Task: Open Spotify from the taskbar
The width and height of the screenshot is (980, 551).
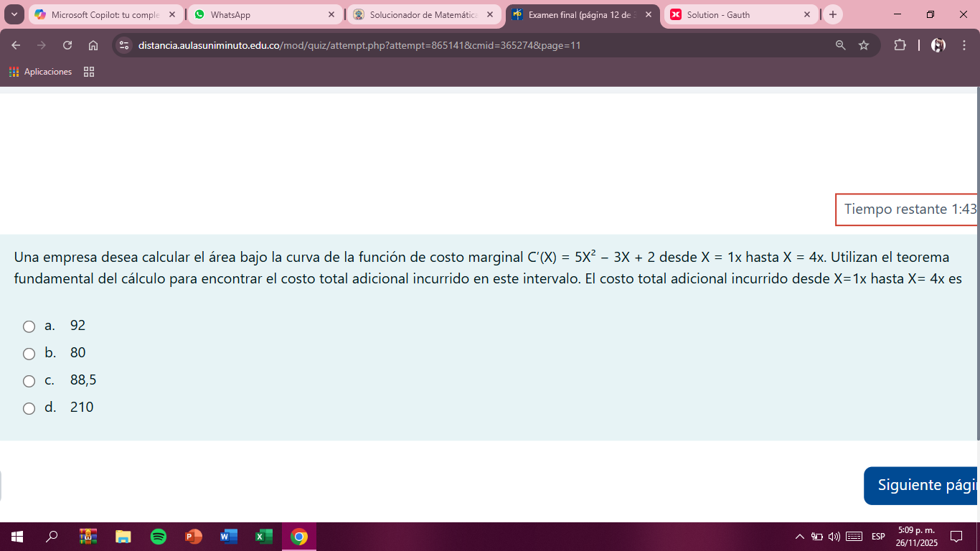Action: (x=159, y=537)
